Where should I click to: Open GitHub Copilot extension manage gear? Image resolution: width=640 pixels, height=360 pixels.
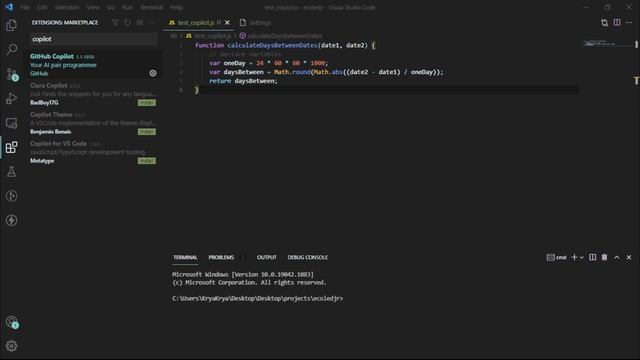(x=153, y=73)
